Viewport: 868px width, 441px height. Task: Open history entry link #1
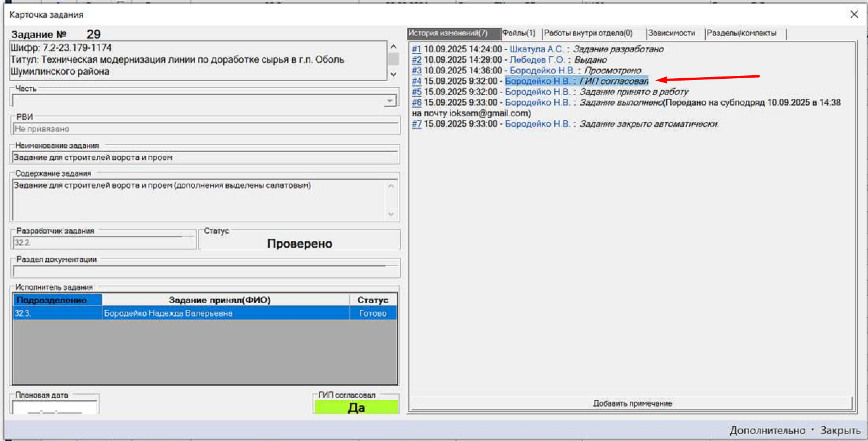(416, 49)
